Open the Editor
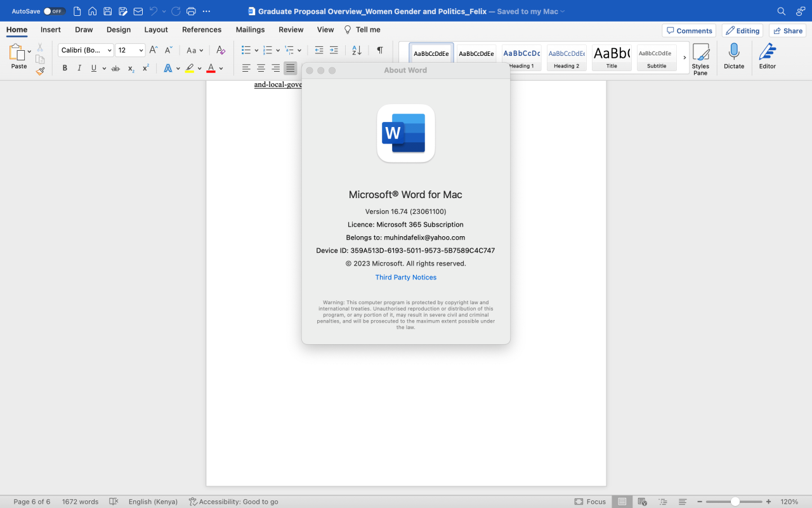The height and width of the screenshot is (508, 812). point(768,57)
